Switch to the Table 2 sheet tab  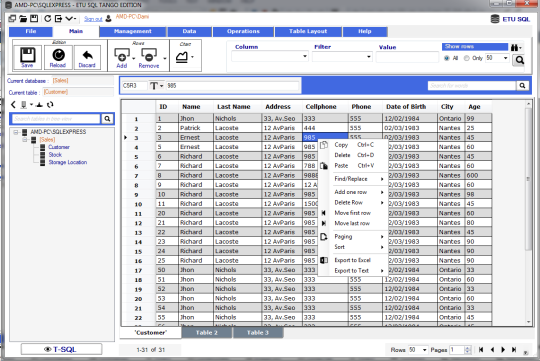pyautogui.click(x=207, y=333)
